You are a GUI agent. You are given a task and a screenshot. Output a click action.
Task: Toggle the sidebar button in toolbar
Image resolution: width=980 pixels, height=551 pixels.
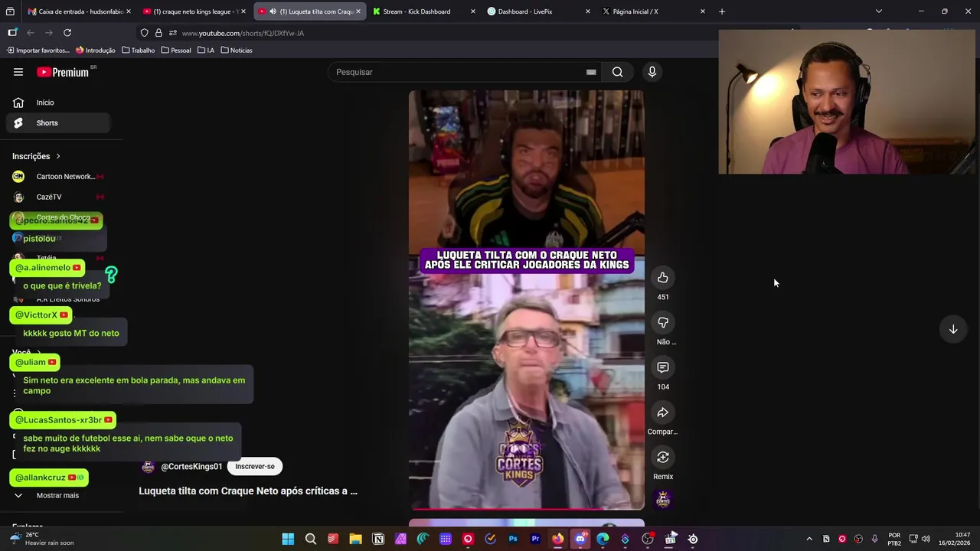12,33
